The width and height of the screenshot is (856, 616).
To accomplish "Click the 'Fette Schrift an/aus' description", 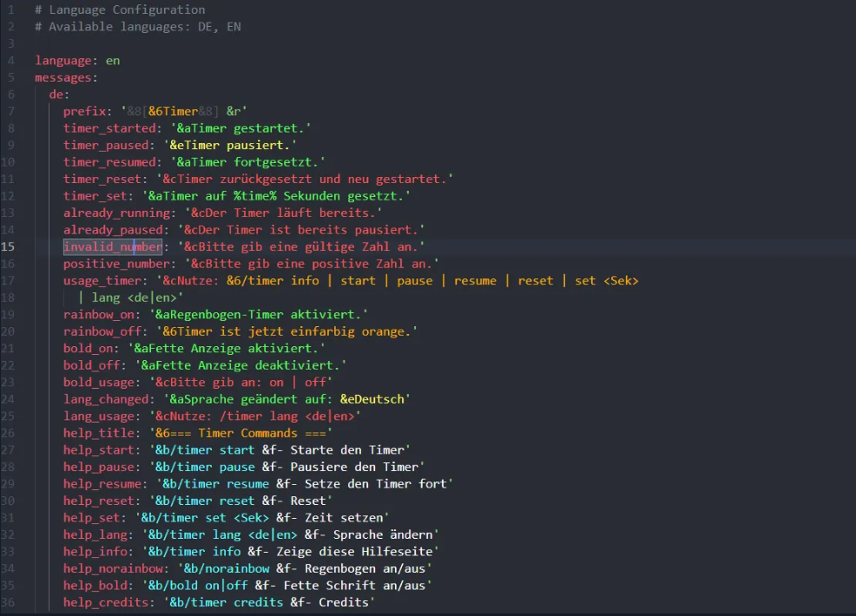I will tap(354, 585).
